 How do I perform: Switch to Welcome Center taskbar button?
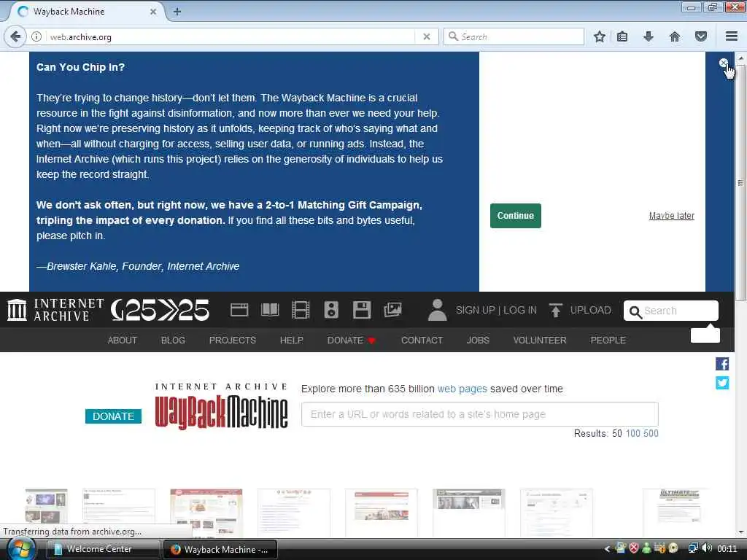point(103,549)
